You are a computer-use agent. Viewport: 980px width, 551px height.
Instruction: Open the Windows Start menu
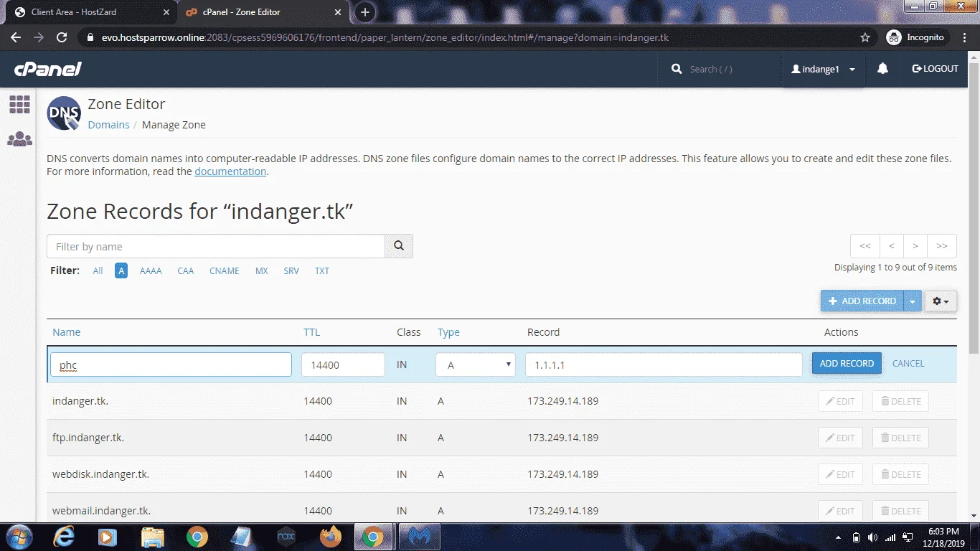[x=18, y=537]
